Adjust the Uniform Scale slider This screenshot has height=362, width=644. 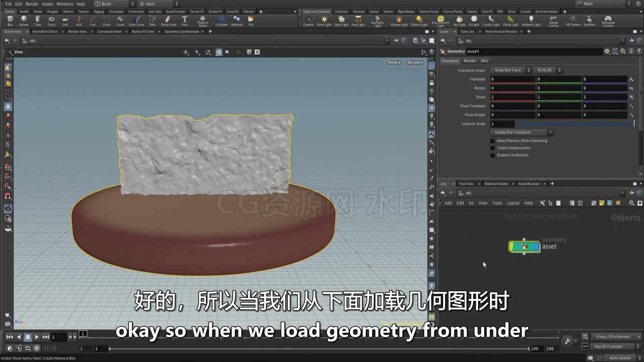[x=576, y=124]
